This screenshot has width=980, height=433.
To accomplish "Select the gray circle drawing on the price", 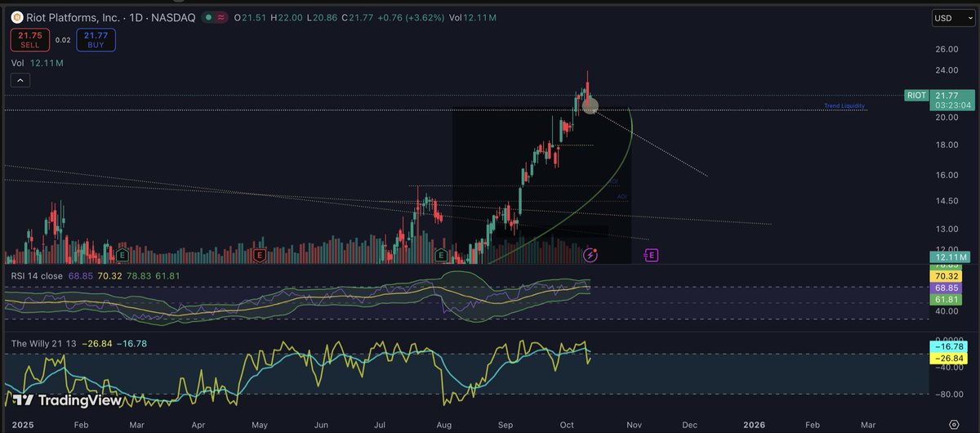I will click(590, 105).
